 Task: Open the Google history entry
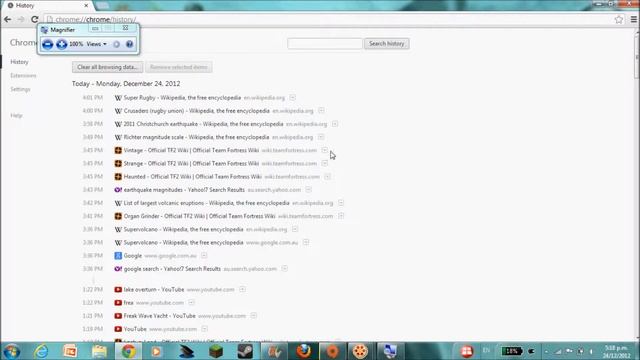click(x=133, y=256)
